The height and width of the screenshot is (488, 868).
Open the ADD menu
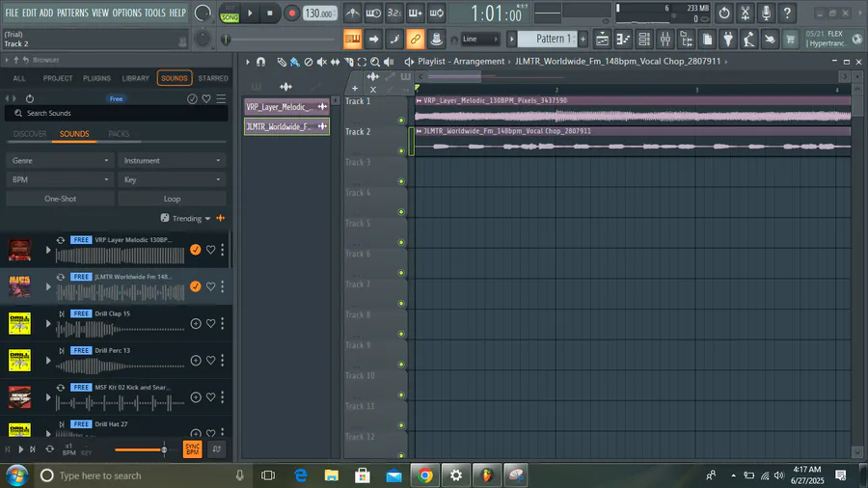click(x=46, y=13)
